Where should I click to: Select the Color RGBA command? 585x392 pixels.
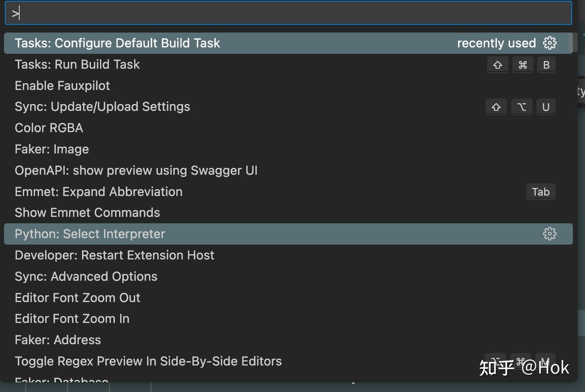[49, 127]
